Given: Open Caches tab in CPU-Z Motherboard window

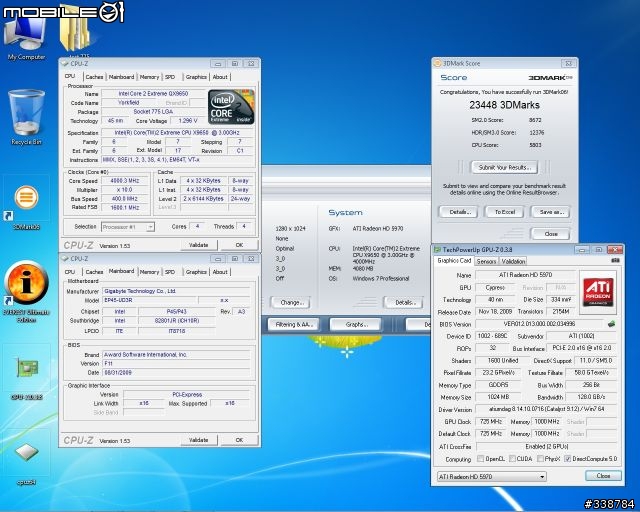Looking at the screenshot, I should (x=94, y=272).
